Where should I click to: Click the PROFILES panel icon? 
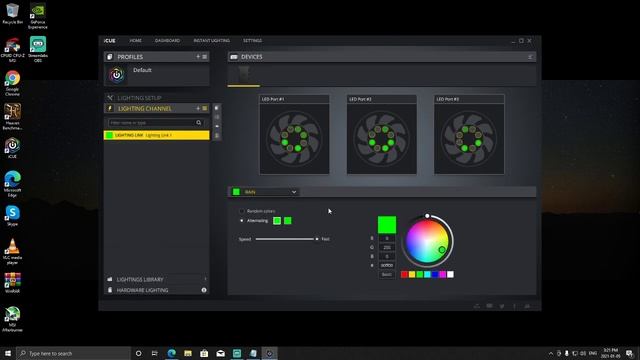click(109, 57)
